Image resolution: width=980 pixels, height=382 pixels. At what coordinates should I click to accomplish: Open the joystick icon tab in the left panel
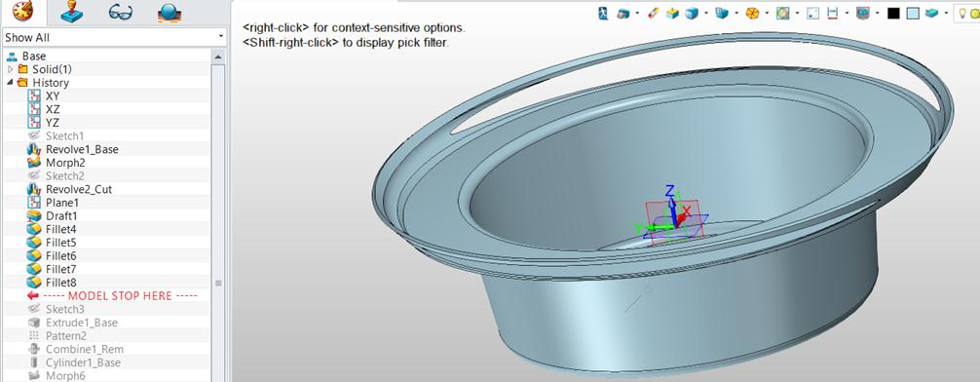[72, 12]
